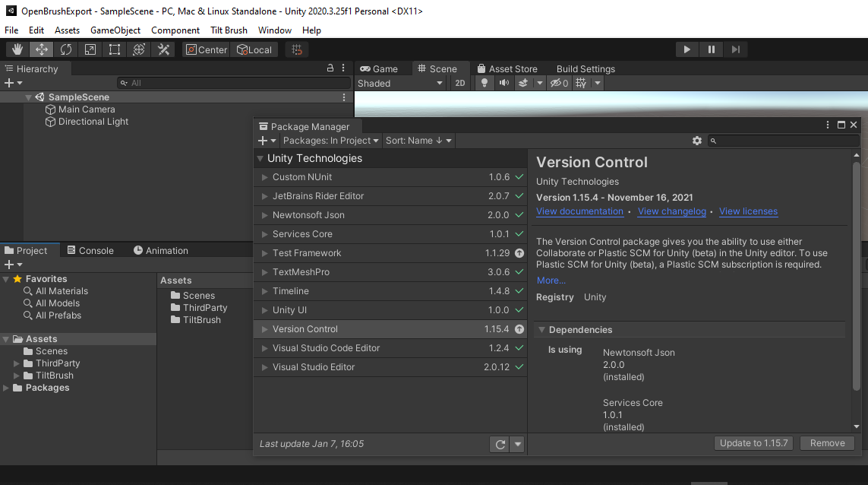Select the Scale tool
The height and width of the screenshot is (485, 868).
(90, 49)
